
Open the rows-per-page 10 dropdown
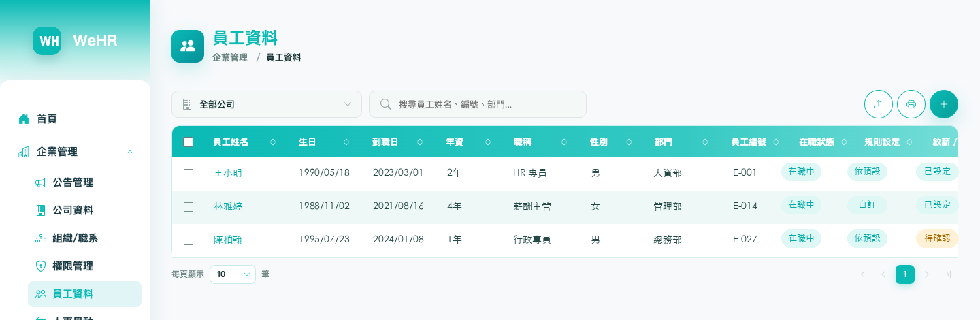[233, 274]
